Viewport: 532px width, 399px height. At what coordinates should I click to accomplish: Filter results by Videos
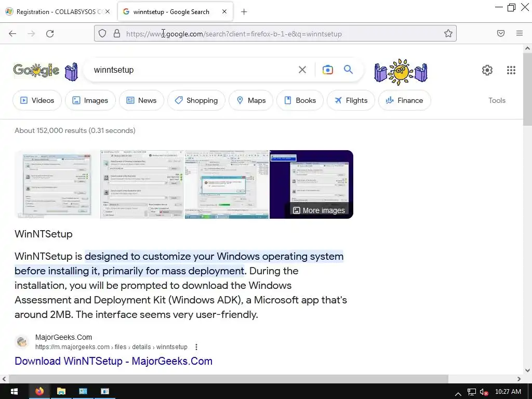37,100
